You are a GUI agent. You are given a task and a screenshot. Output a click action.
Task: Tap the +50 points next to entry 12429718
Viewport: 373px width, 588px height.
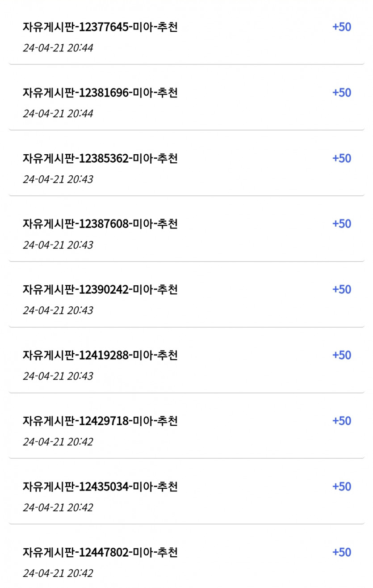click(342, 421)
